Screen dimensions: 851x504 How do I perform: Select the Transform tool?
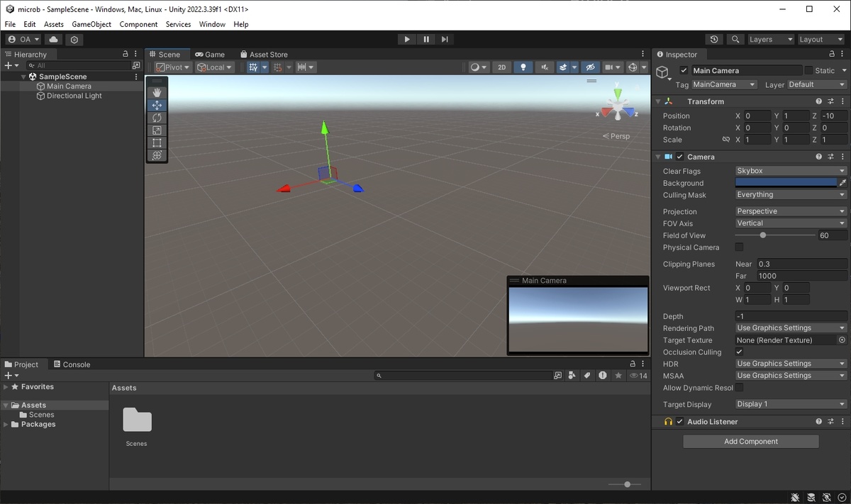(157, 155)
